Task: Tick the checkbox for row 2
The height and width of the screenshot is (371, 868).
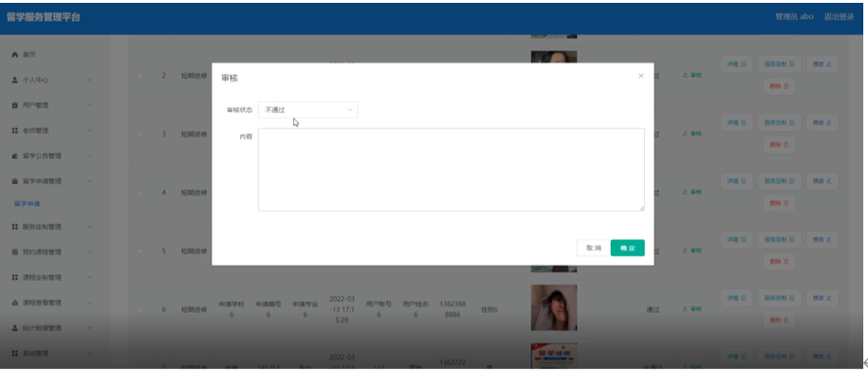Action: (x=140, y=75)
